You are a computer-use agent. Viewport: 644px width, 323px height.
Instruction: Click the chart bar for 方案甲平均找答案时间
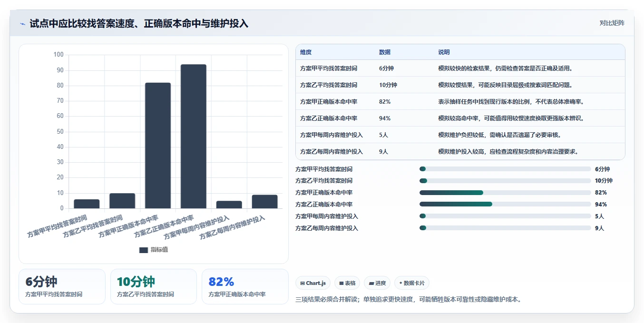pyautogui.click(x=87, y=204)
